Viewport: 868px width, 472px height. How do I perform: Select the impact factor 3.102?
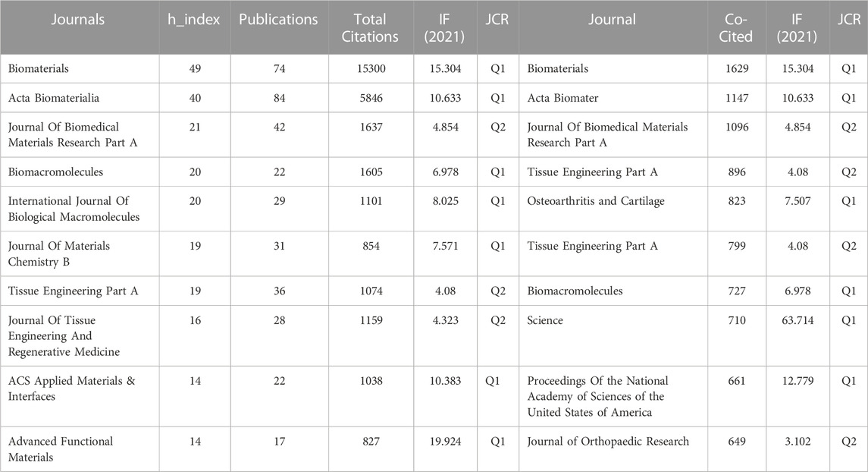[797, 442]
